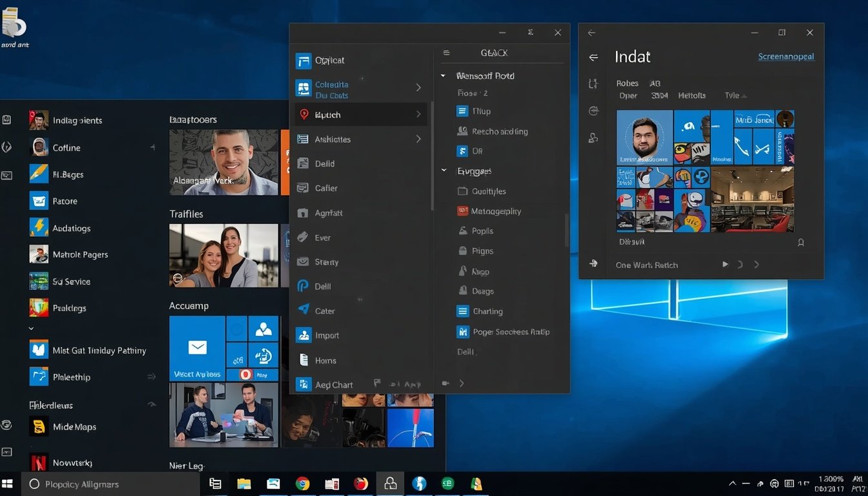The image size is (868, 496).
Task: Click the red icon beside Metoɑgerplity
Action: click(x=462, y=211)
